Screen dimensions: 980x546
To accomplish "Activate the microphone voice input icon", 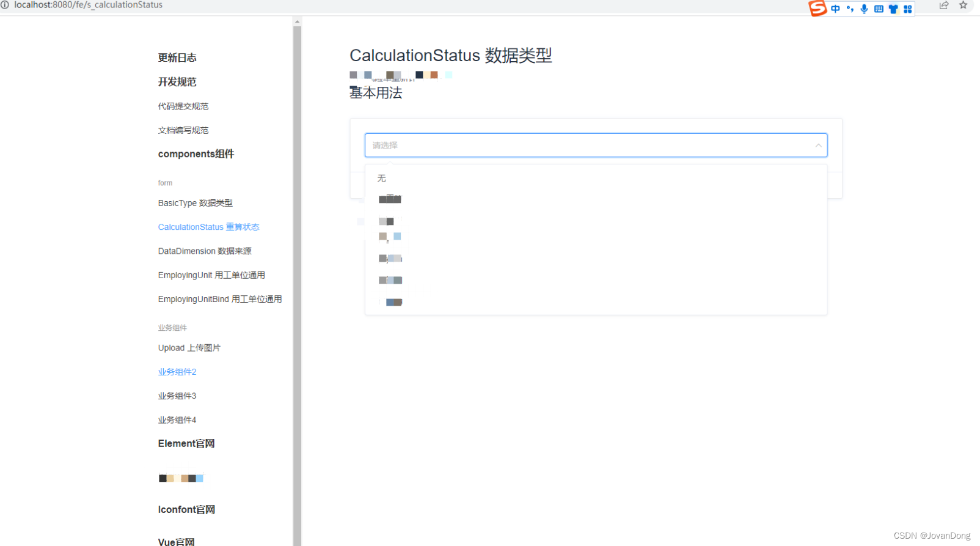I will point(864,9).
